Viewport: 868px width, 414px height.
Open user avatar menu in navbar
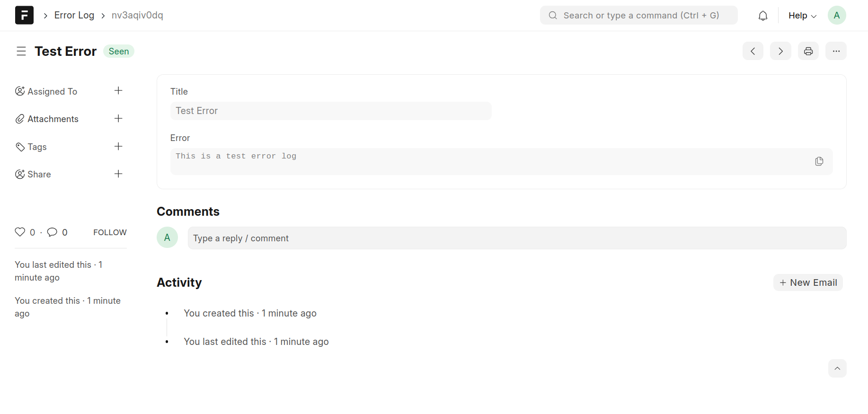[x=836, y=16]
